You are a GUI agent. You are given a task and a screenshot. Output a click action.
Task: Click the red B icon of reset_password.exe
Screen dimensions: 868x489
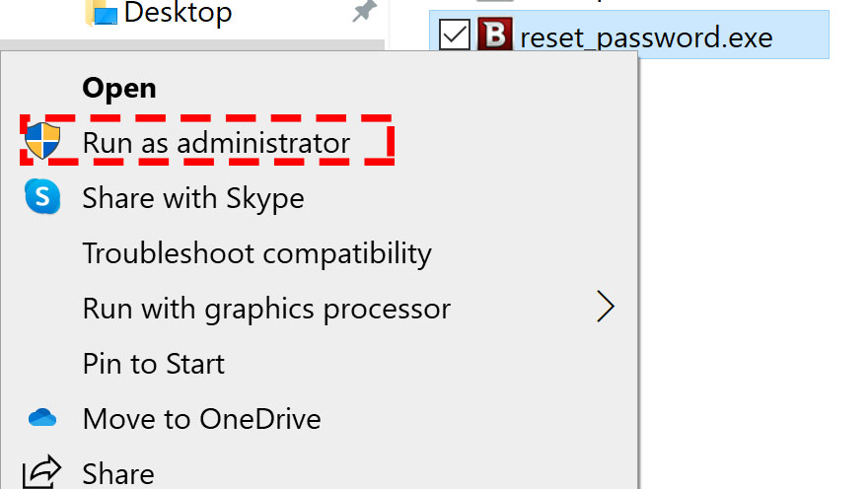(495, 35)
